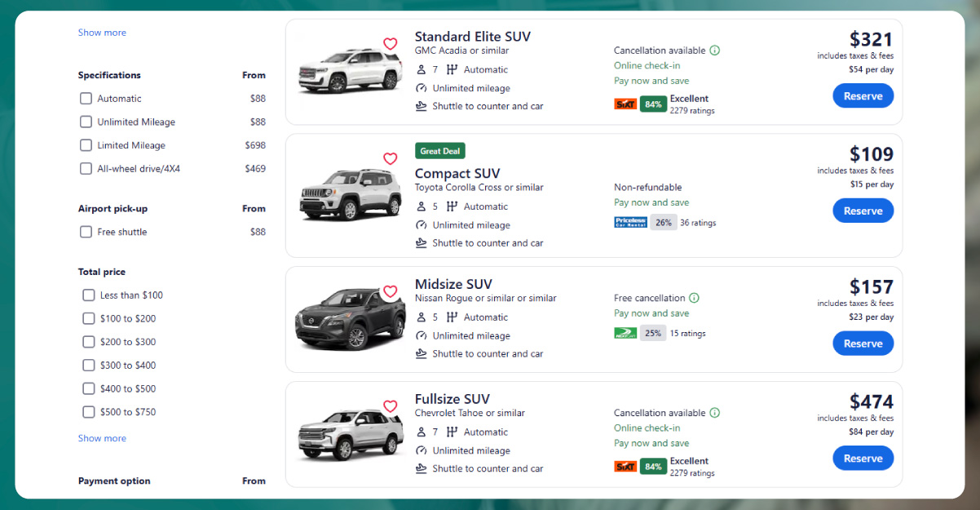Image resolution: width=980 pixels, height=510 pixels.
Task: Check the Unlimited Mileage filter
Action: 86,122
